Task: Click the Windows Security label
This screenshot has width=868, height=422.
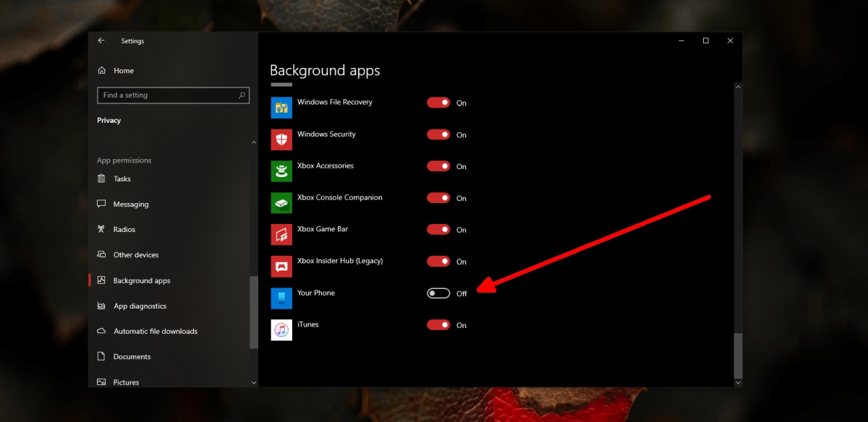Action: [x=326, y=134]
